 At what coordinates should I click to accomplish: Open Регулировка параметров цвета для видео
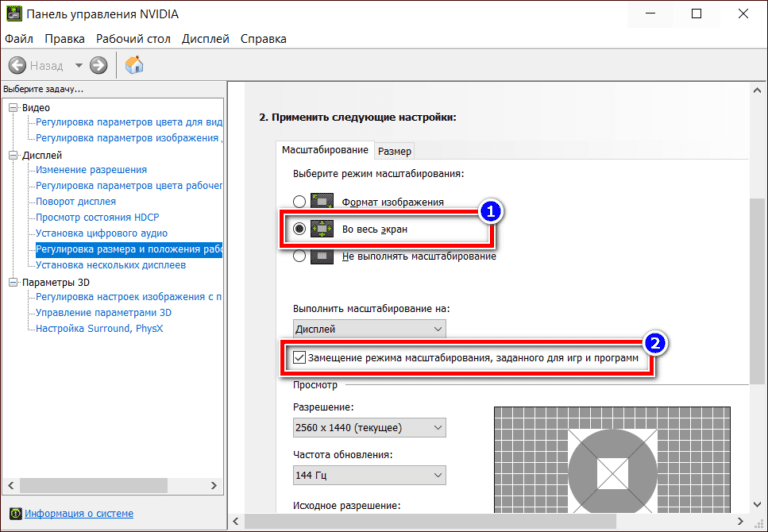(129, 122)
